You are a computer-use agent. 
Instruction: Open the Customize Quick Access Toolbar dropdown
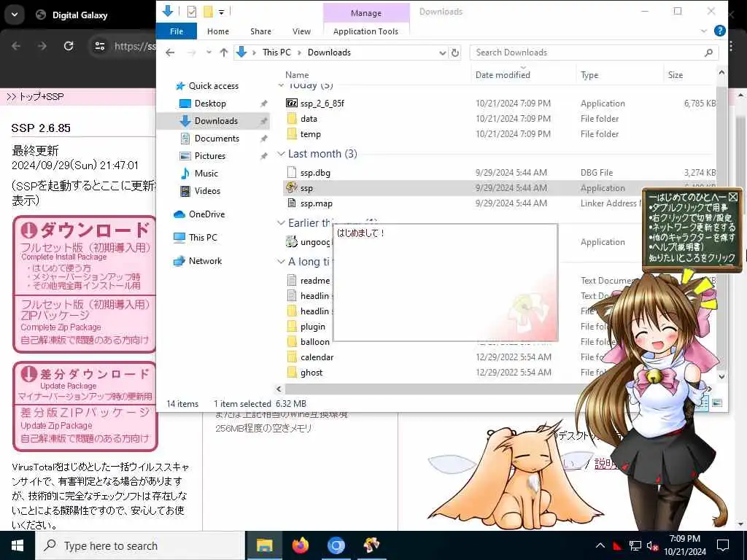[222, 12]
